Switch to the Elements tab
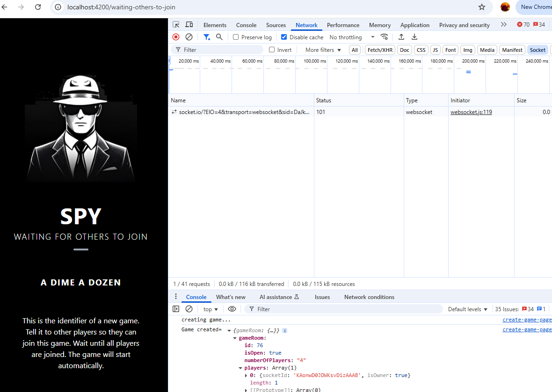Image resolution: width=552 pixels, height=392 pixels. pos(215,25)
